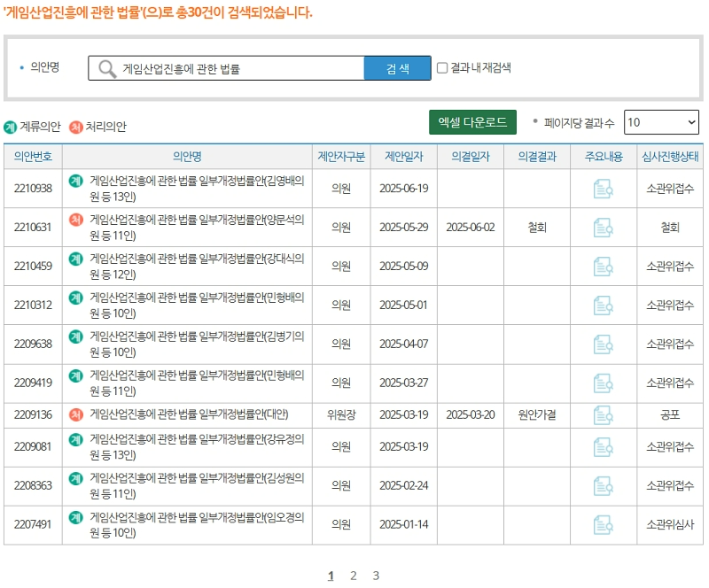Click 엑셀 다운로드 to export results
Image resolution: width=709 pixels, height=588 pixels.
click(472, 121)
